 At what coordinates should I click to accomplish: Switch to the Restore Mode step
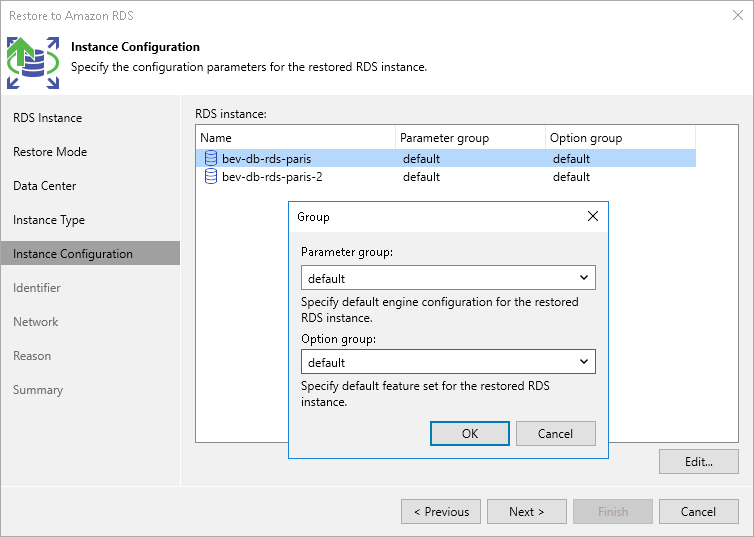50,152
